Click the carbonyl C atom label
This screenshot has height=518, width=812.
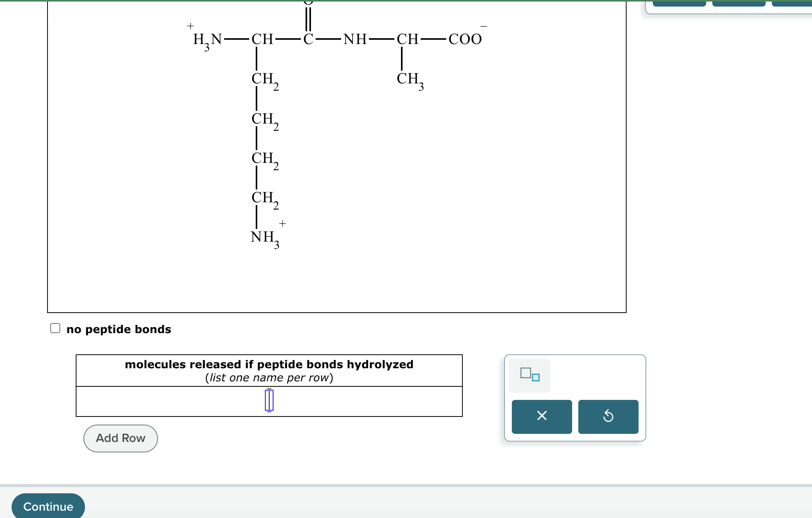308,39
